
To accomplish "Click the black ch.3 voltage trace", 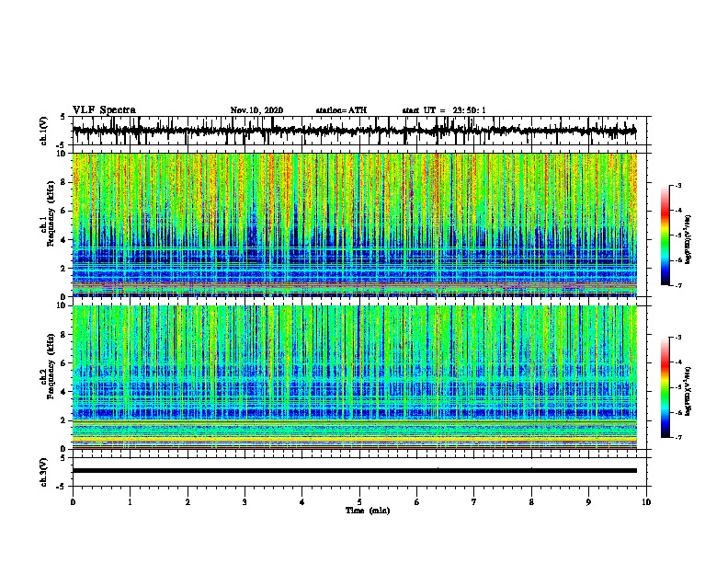I will click(x=355, y=471).
